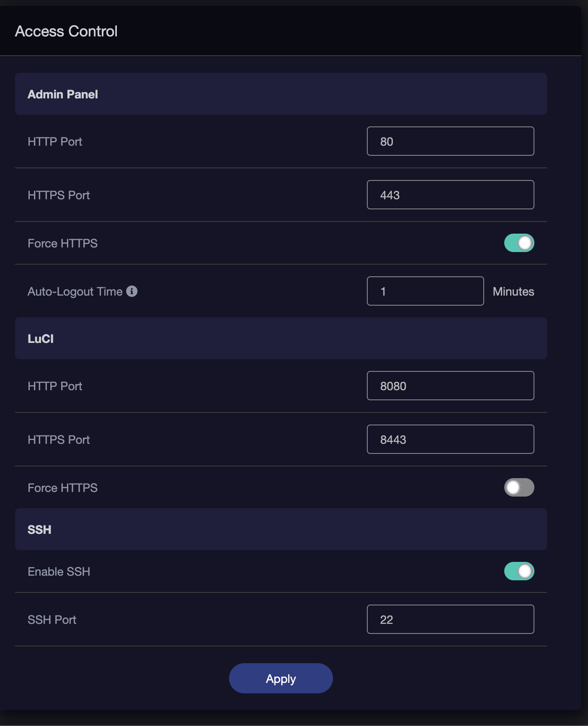Click into the SSH Port field
The width and height of the screenshot is (588, 726).
(x=450, y=619)
